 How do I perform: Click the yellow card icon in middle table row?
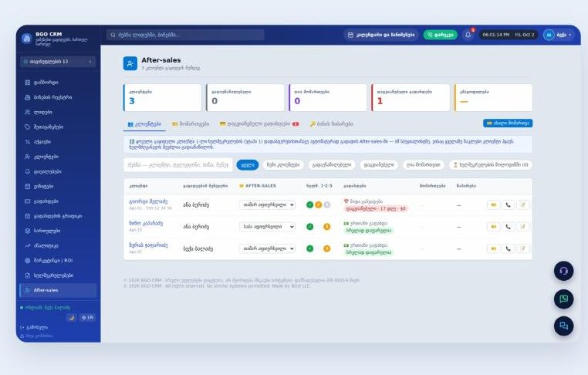[494, 227]
